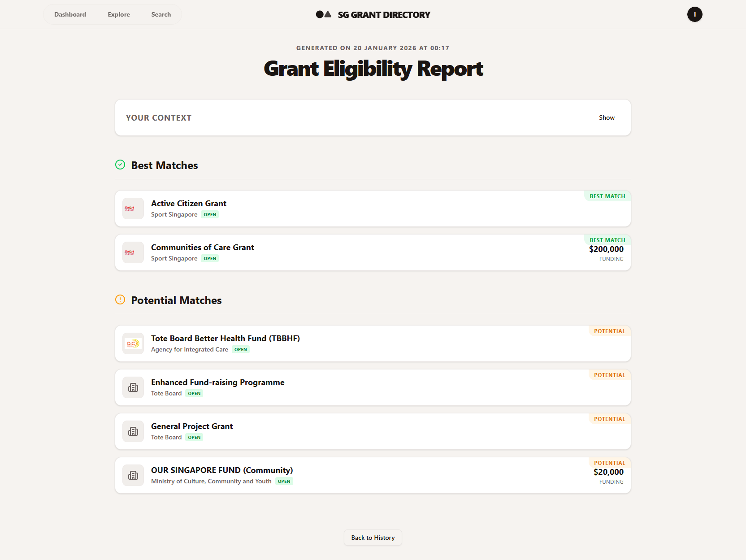Open the General Project Grant title
This screenshot has height=560, width=746.
[x=192, y=426]
